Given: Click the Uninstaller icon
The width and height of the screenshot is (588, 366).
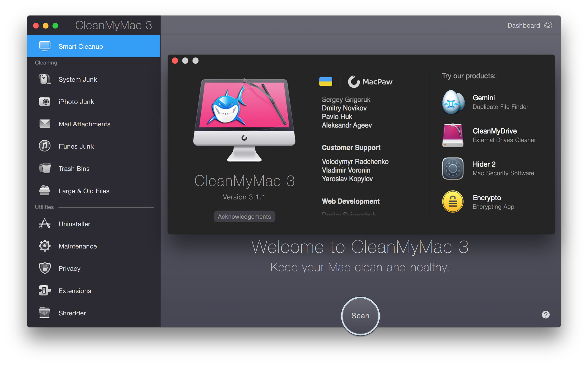Looking at the screenshot, I should [45, 223].
